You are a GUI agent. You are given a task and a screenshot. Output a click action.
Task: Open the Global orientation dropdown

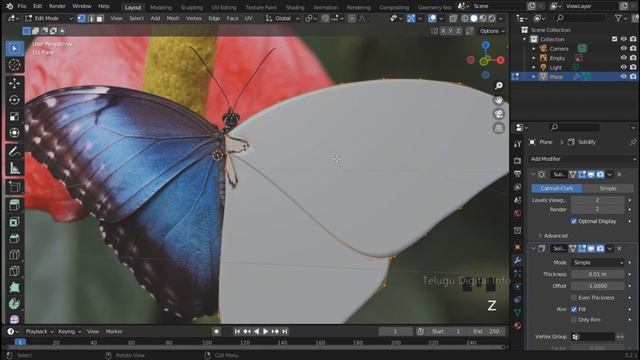pos(282,18)
